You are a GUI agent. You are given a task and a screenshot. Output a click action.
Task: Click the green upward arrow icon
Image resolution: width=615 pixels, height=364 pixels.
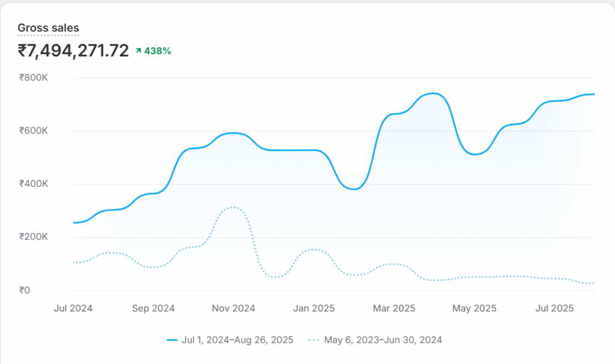(x=139, y=50)
